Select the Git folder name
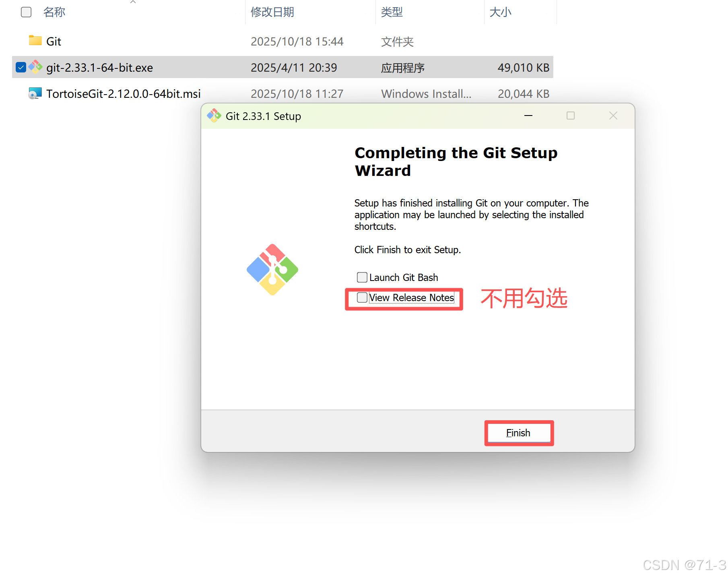The image size is (728, 578). click(54, 41)
